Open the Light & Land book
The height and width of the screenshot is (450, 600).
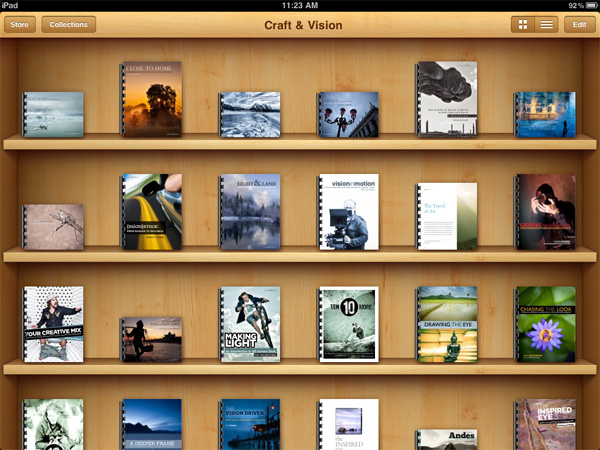(x=249, y=212)
